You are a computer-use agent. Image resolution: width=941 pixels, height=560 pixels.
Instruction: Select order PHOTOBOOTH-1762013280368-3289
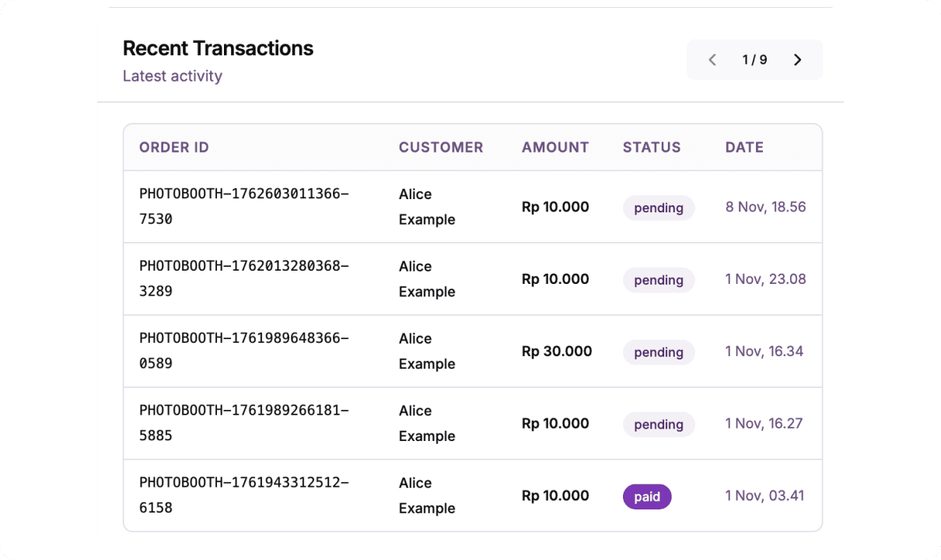pos(243,279)
